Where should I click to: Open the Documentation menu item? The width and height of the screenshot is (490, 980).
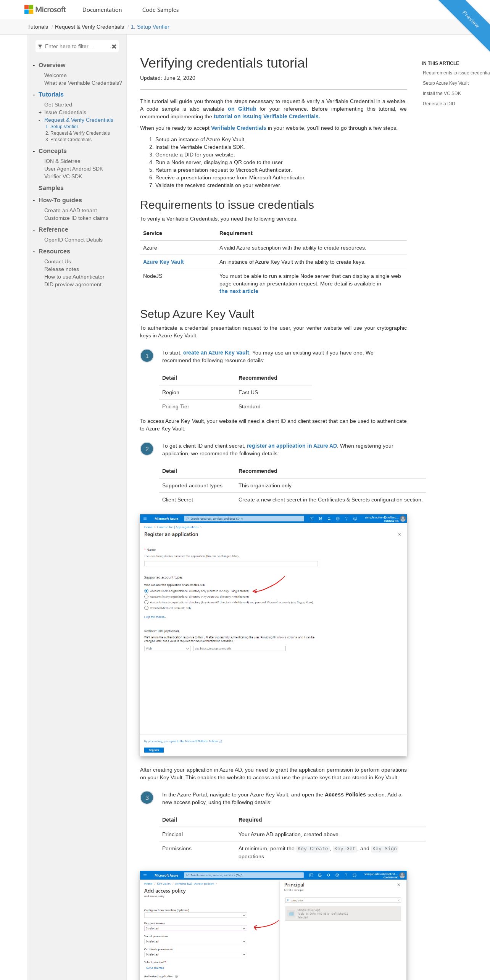102,10
